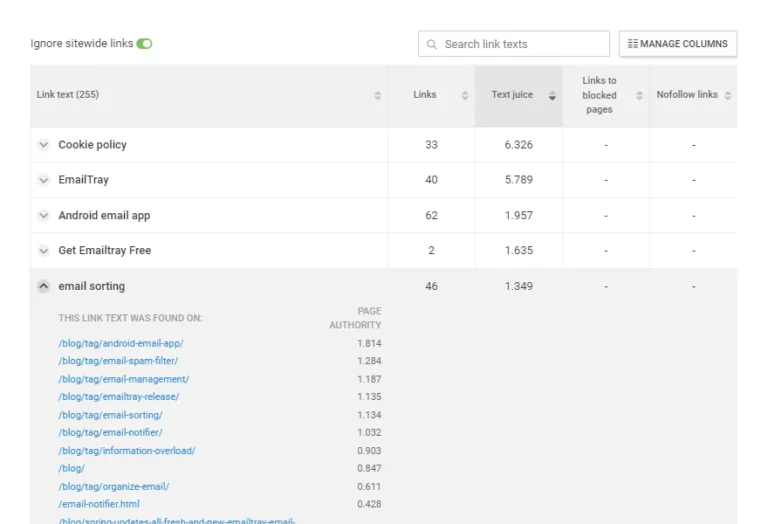Expand the Get Emailtray Free row
The width and height of the screenshot is (768, 524).
pos(44,251)
